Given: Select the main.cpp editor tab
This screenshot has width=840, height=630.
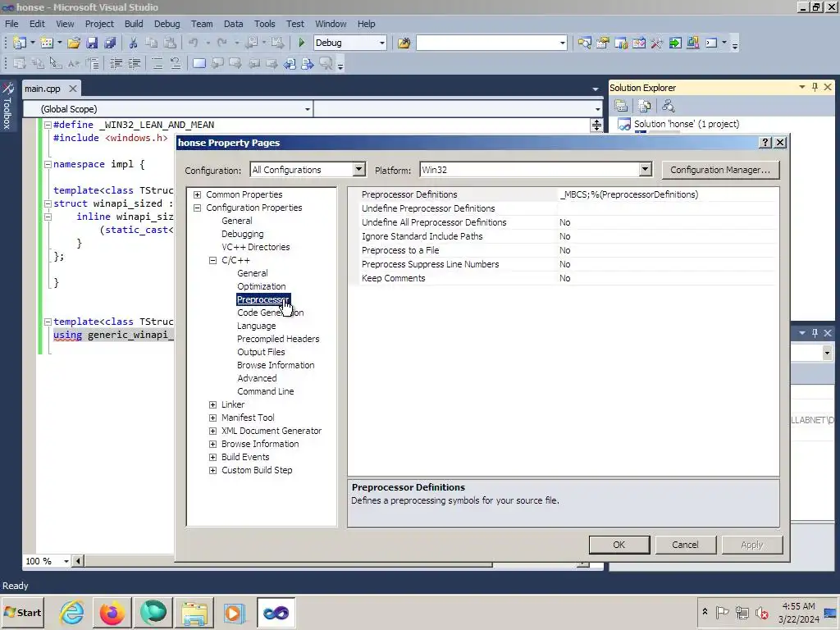Looking at the screenshot, I should pyautogui.click(x=43, y=89).
